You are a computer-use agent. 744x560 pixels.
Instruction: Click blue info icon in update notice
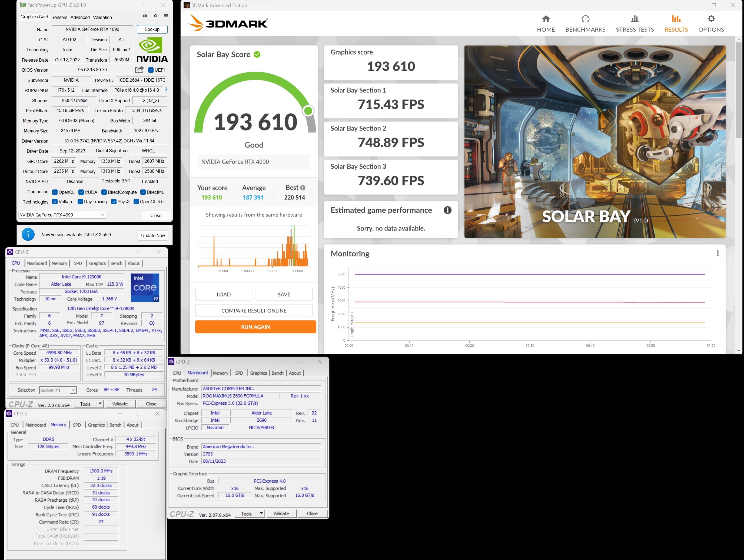click(x=28, y=234)
